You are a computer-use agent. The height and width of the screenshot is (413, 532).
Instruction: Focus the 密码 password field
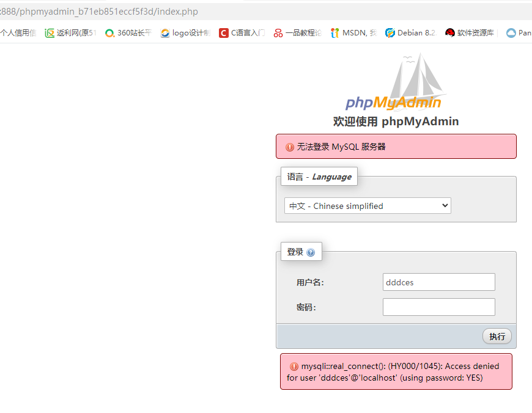[x=438, y=307]
